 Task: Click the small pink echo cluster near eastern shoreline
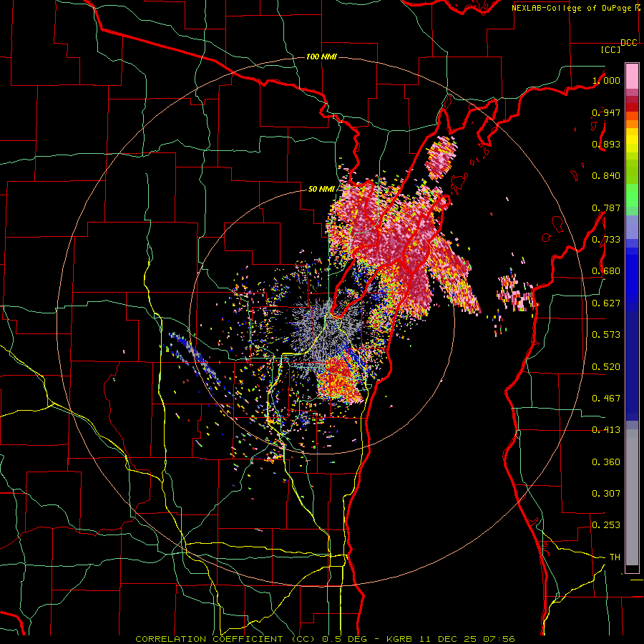click(515, 293)
